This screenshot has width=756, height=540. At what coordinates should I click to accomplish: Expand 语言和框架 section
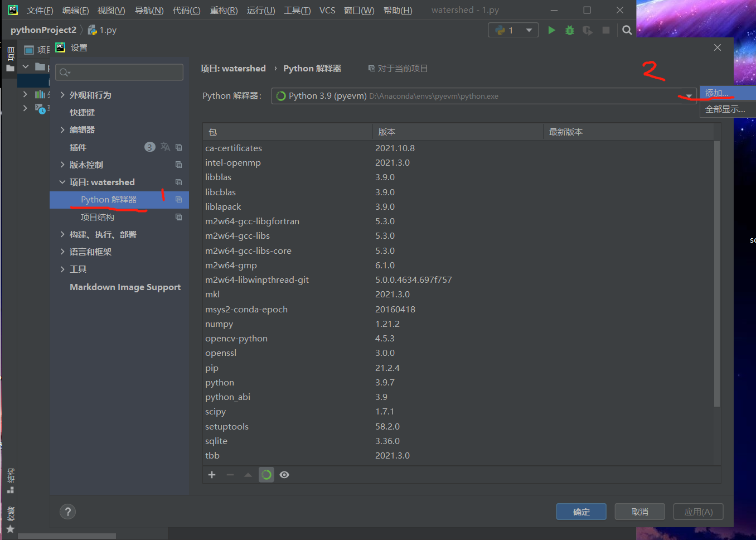click(x=62, y=252)
